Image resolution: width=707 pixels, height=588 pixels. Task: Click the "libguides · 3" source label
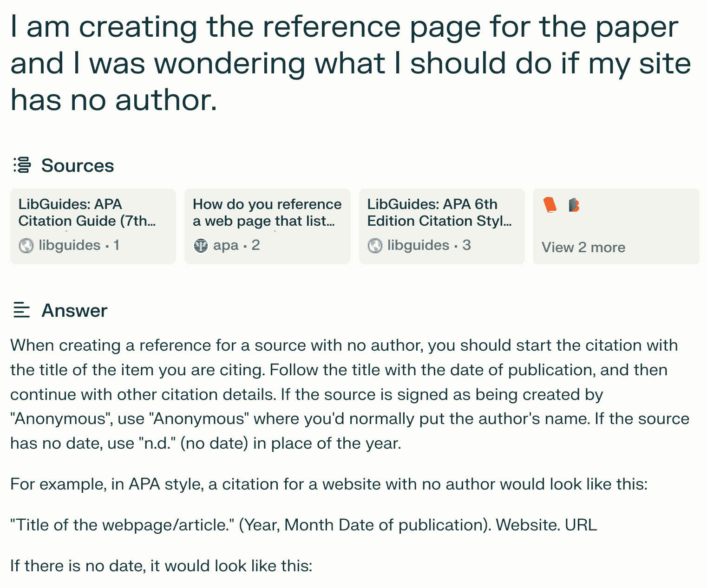[429, 245]
